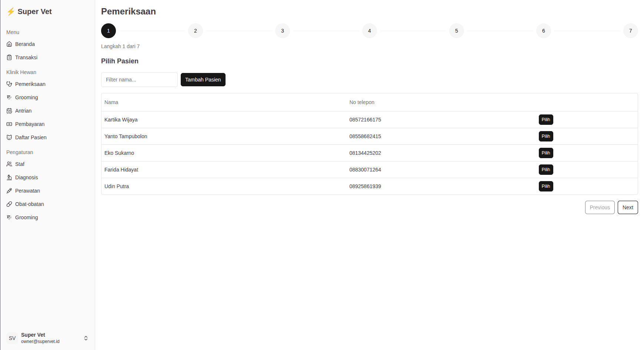Advance using the Next button
The image size is (644, 350).
627,207
